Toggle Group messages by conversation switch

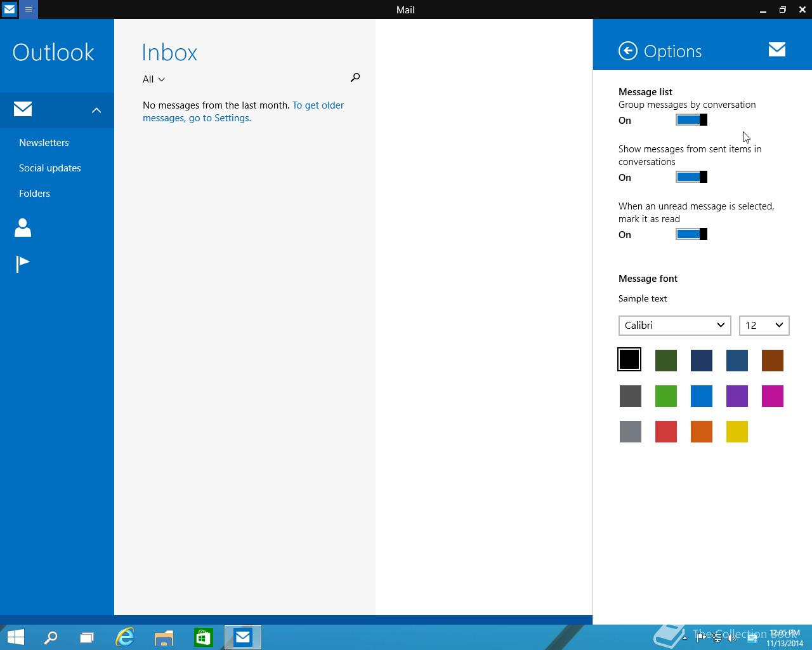click(691, 120)
